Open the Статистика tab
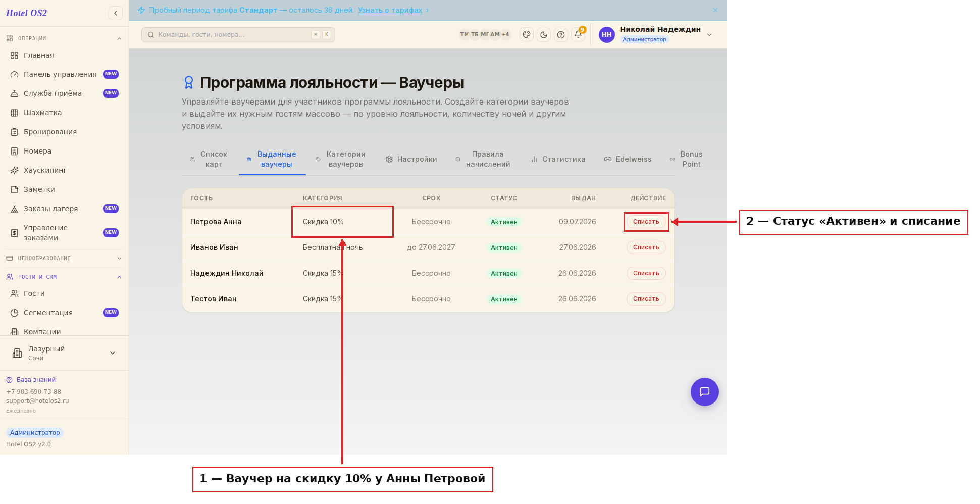Viewport: 980px width, 504px height. point(558,159)
